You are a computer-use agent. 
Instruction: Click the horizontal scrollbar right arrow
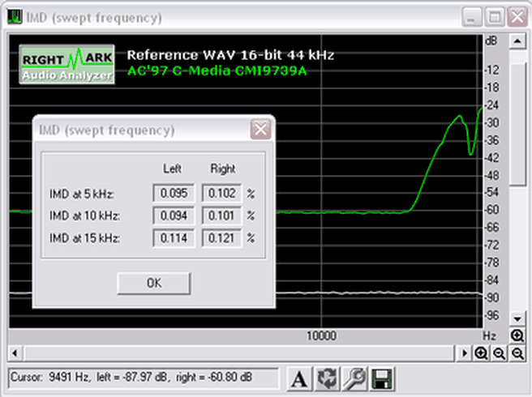[464, 353]
